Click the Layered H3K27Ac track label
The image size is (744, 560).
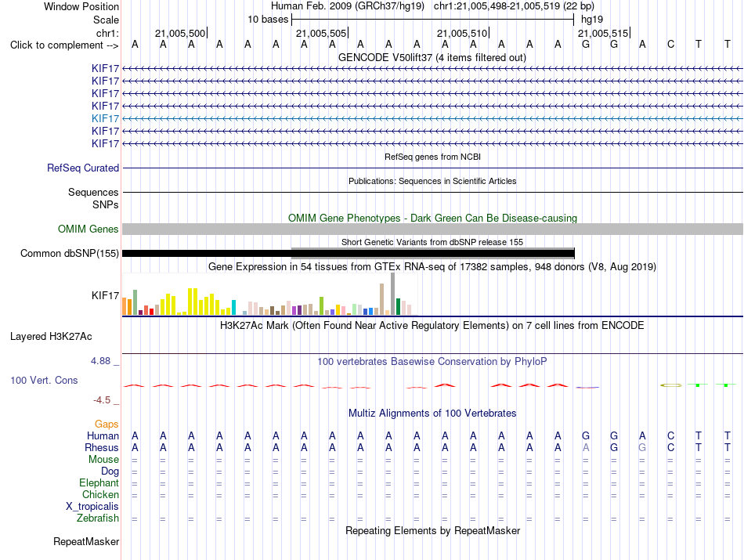(51, 337)
